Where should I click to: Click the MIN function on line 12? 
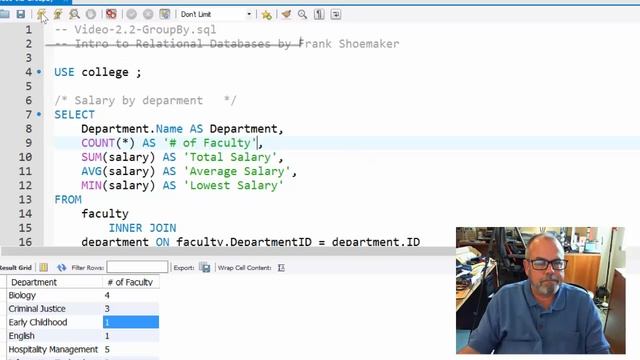pyautogui.click(x=91, y=186)
